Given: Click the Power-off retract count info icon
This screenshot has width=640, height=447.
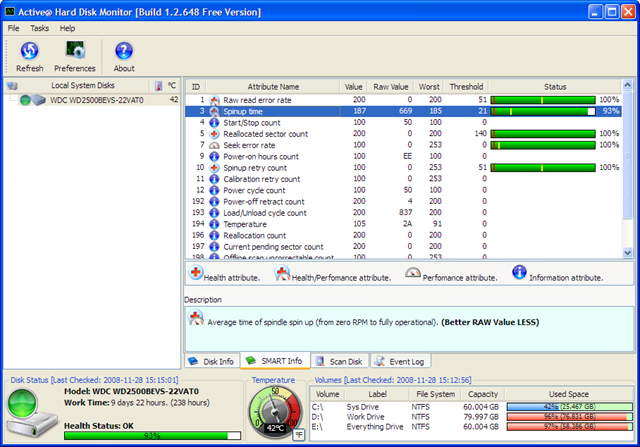Looking at the screenshot, I should pyautogui.click(x=214, y=202).
